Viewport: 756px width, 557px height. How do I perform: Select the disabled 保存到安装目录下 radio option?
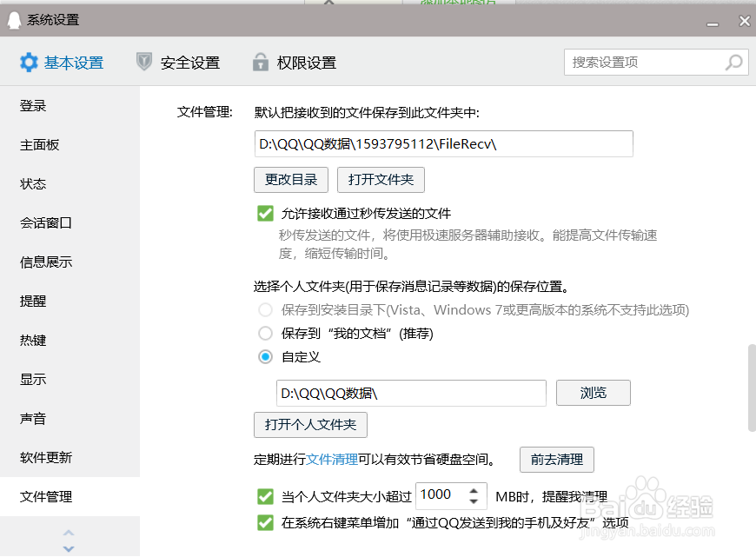265,309
